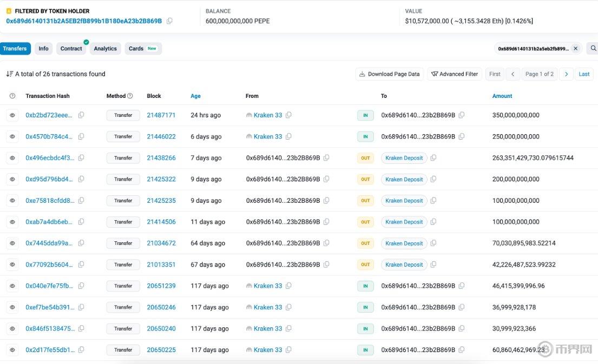This screenshot has width=598, height=364.
Task: Copy Kraken Deposit address for block 21438266
Action: point(433,158)
